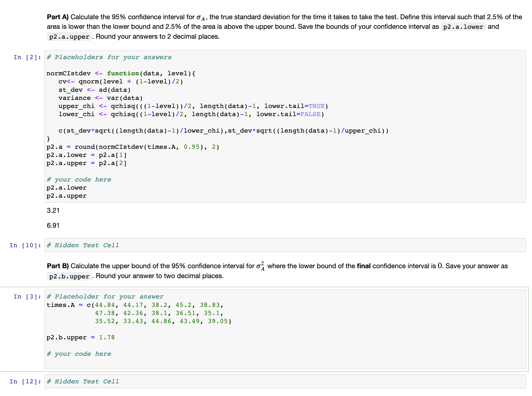The width and height of the screenshot is (532, 396).
Task: Click the In [3] cell prompt
Action: pyautogui.click(x=26, y=296)
